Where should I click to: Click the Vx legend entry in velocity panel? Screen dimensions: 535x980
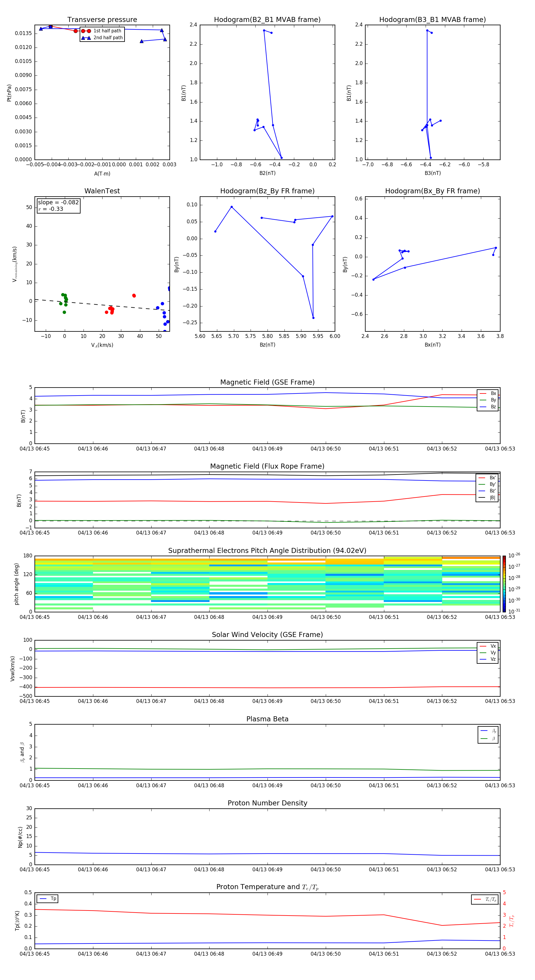tap(488, 646)
